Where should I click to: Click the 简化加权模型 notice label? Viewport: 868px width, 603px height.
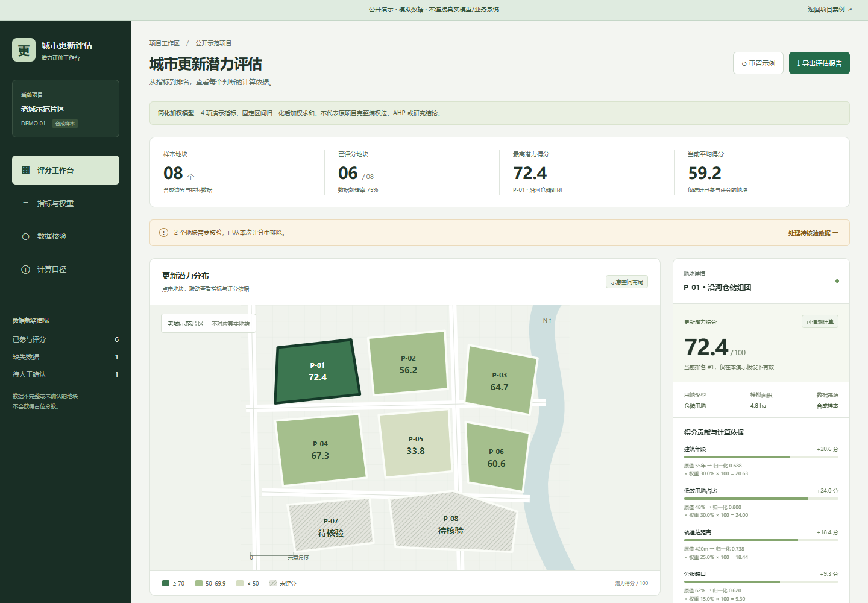pyautogui.click(x=176, y=113)
